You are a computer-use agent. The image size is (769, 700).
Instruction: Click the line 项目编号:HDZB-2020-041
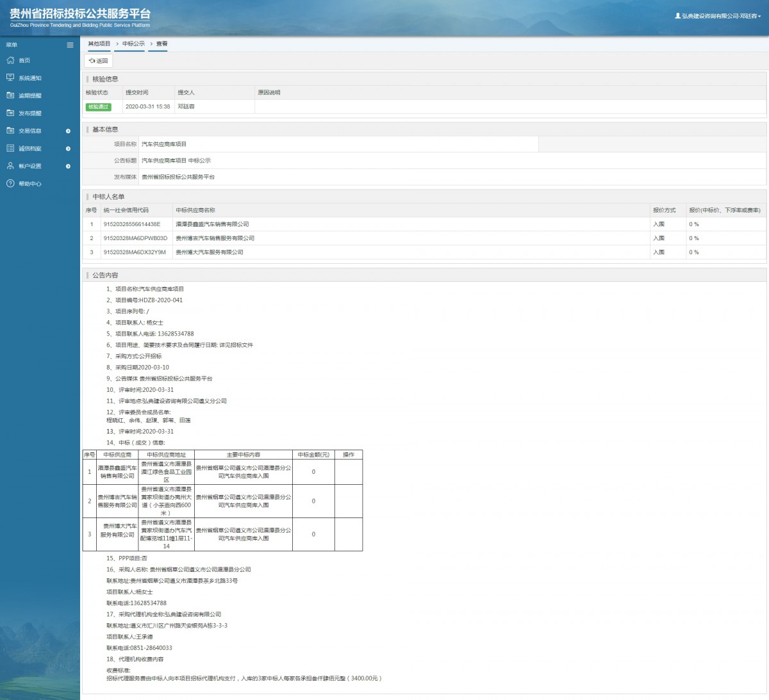144,300
